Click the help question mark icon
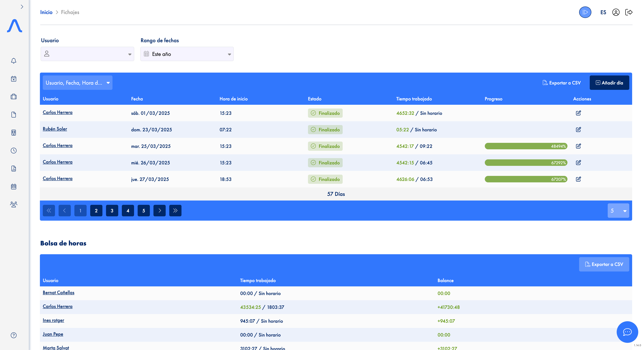Screen dimensions: 644x350 pyautogui.click(x=14, y=335)
